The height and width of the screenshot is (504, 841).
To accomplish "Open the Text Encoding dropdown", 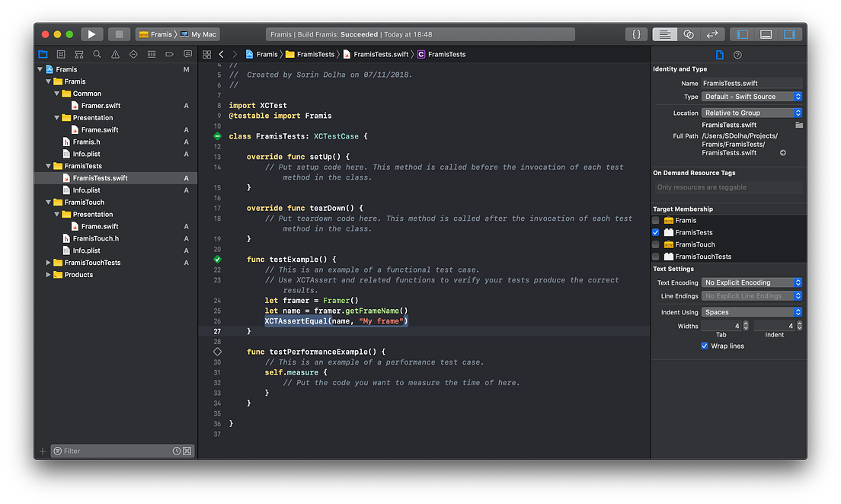I will tap(751, 282).
